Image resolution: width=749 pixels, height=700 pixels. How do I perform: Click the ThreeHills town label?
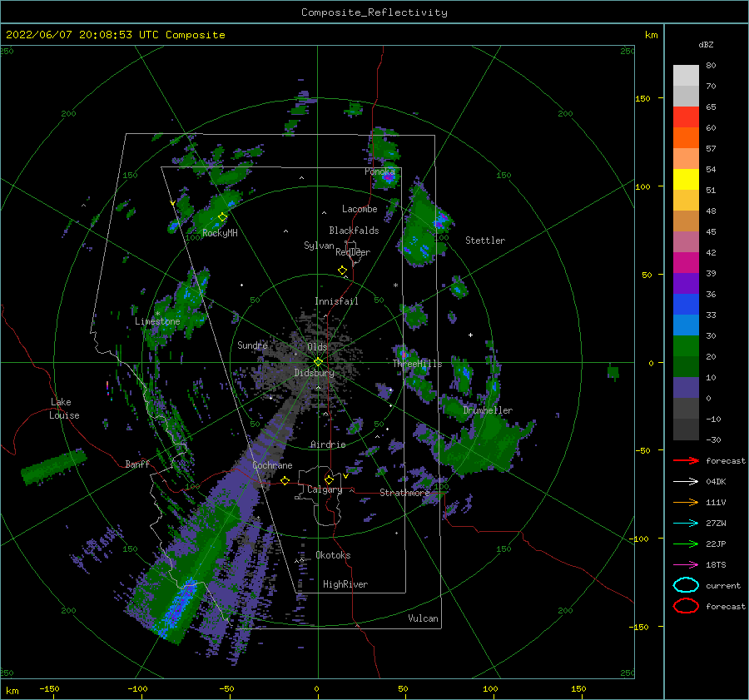pos(417,364)
